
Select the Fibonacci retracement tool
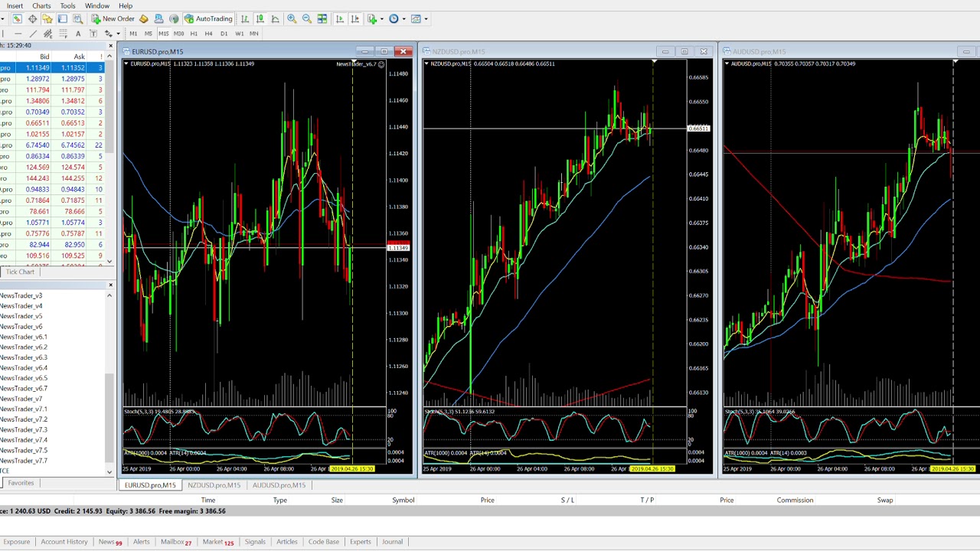click(63, 34)
